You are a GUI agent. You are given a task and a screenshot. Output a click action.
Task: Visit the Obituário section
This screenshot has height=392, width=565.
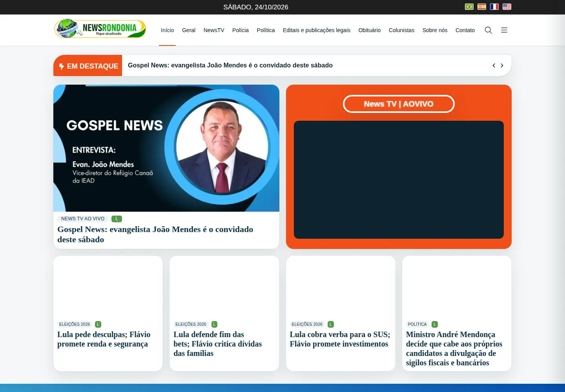coord(370,30)
